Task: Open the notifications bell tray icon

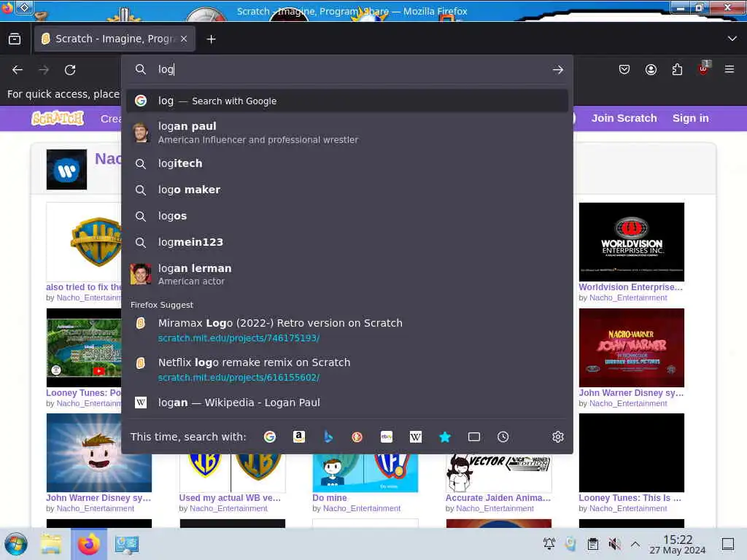Action: click(549, 544)
